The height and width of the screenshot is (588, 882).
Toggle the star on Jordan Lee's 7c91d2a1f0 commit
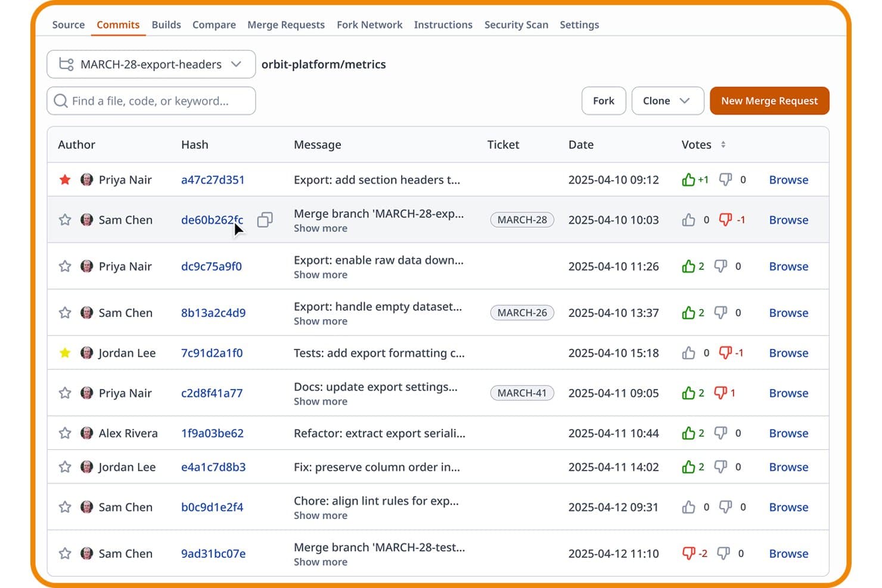[65, 353]
